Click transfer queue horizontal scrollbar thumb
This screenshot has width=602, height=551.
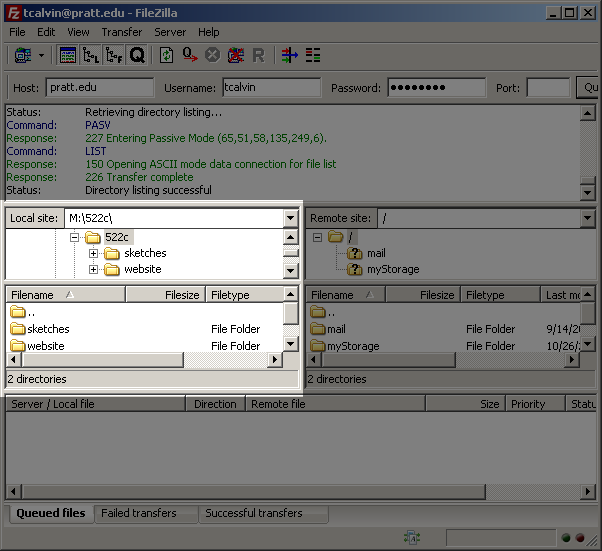pos(254,491)
